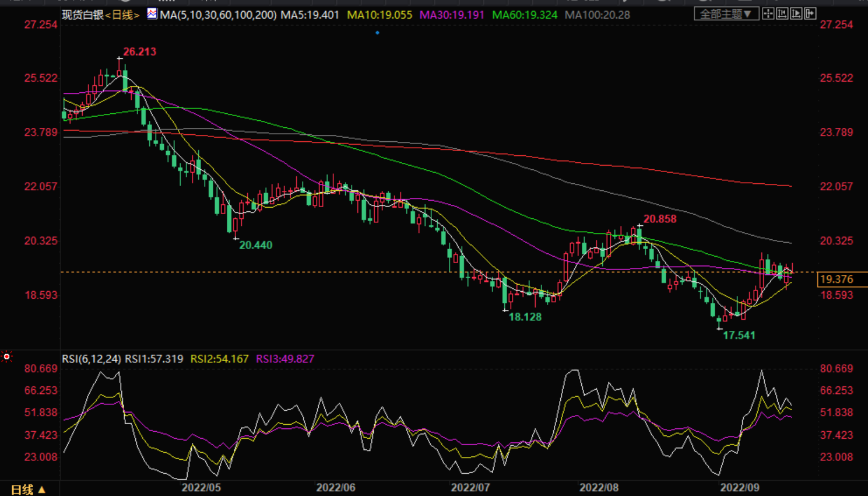The image size is (868, 496).
Task: Click the MA(5,10,30,60,100,200) indicator label
Action: click(218, 15)
